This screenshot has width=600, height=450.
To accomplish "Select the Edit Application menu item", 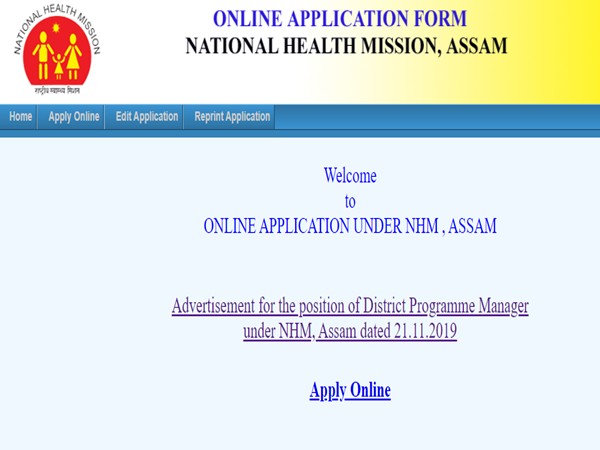I will (x=147, y=117).
